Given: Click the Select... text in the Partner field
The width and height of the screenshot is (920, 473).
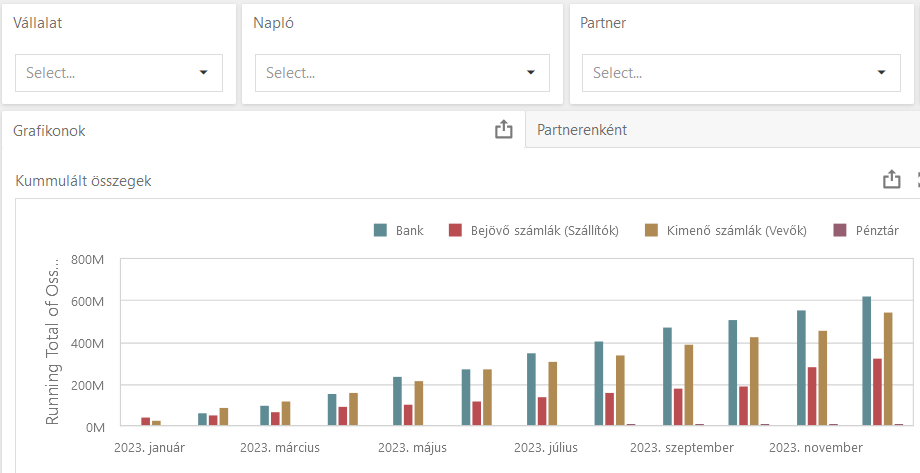Looking at the screenshot, I should [x=617, y=73].
